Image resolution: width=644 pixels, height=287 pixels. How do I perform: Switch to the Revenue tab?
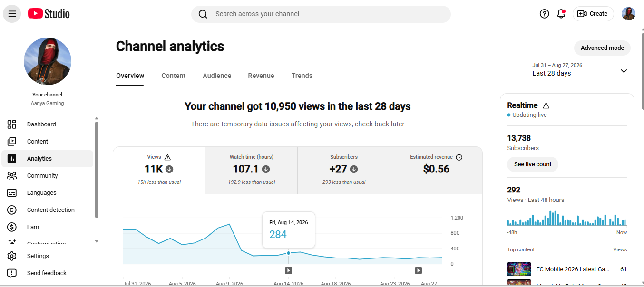click(x=261, y=76)
